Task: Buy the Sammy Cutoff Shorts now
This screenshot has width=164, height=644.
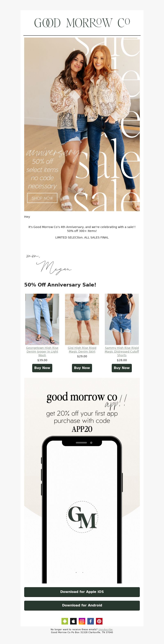Action: [122, 368]
